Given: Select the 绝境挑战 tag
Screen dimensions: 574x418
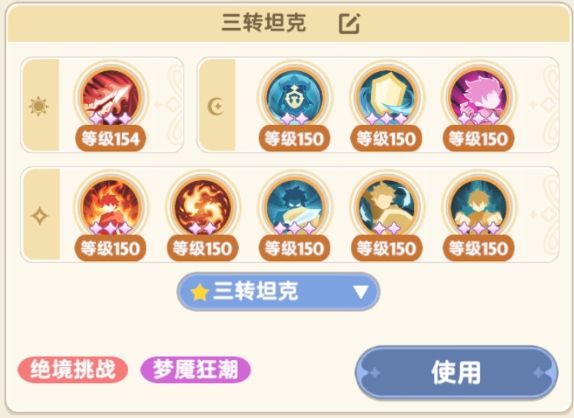Looking at the screenshot, I should (72, 370).
